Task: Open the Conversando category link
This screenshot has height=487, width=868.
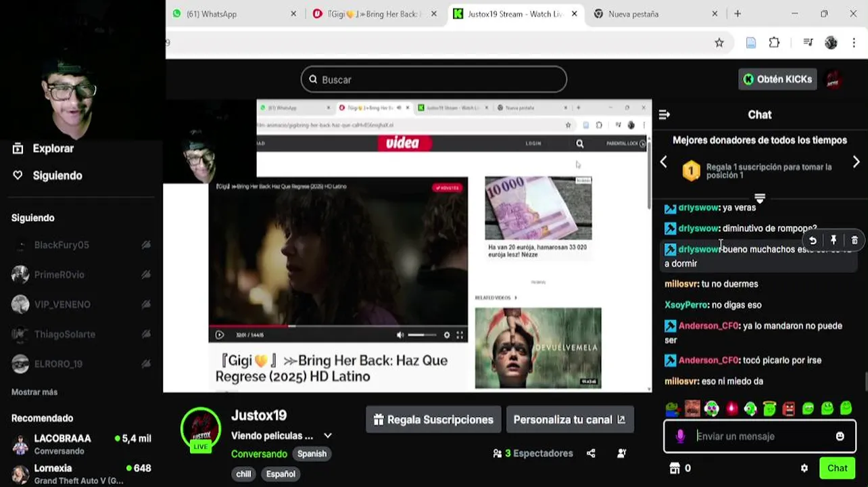Action: (259, 454)
